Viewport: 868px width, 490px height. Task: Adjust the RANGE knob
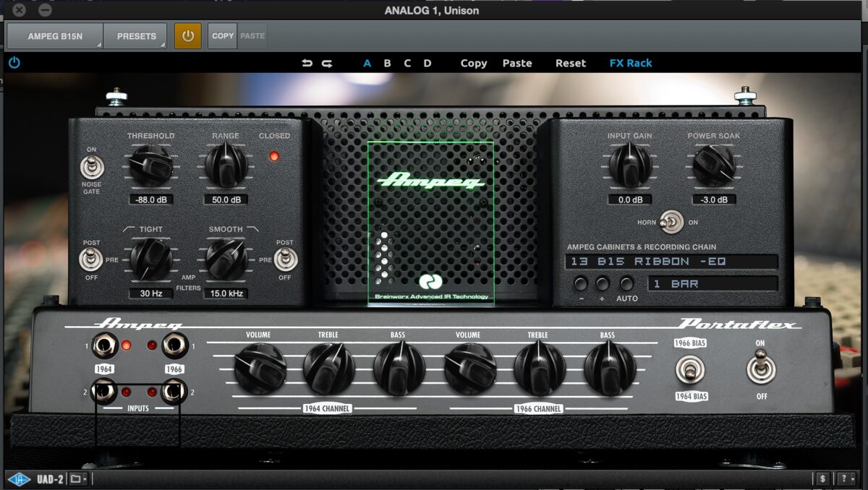pos(226,166)
